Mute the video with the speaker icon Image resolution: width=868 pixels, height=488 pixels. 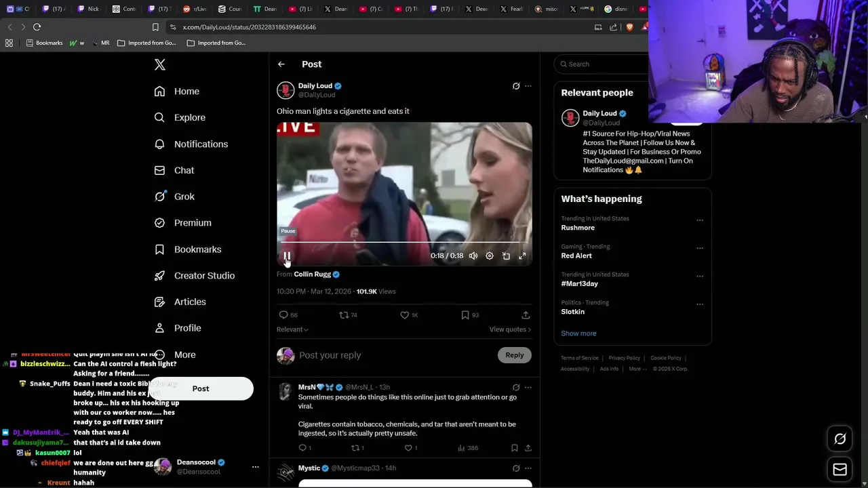coord(473,256)
